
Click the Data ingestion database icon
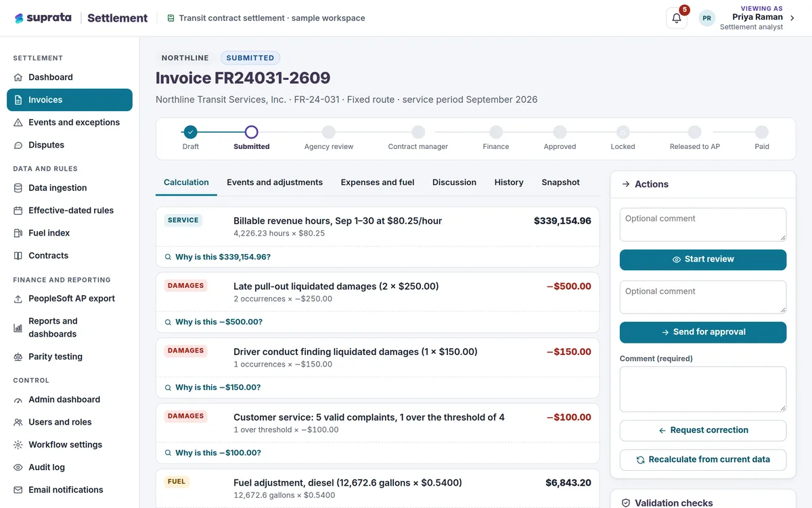18,188
